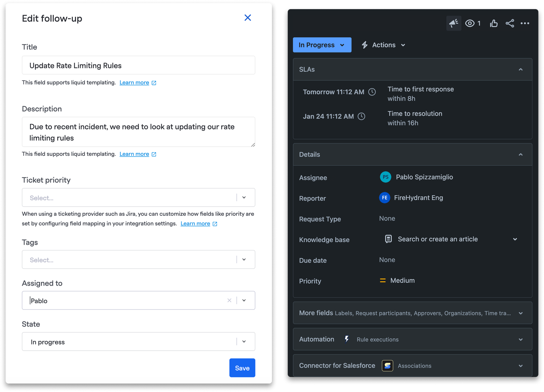Image resolution: width=544 pixels, height=392 pixels.
Task: Click the Automation lightning bolt icon
Action: click(347, 339)
